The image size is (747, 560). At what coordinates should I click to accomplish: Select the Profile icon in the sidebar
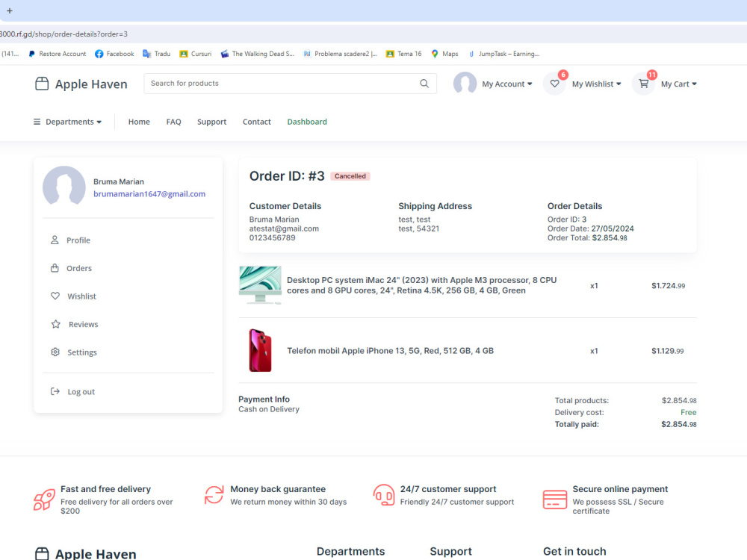pos(55,240)
